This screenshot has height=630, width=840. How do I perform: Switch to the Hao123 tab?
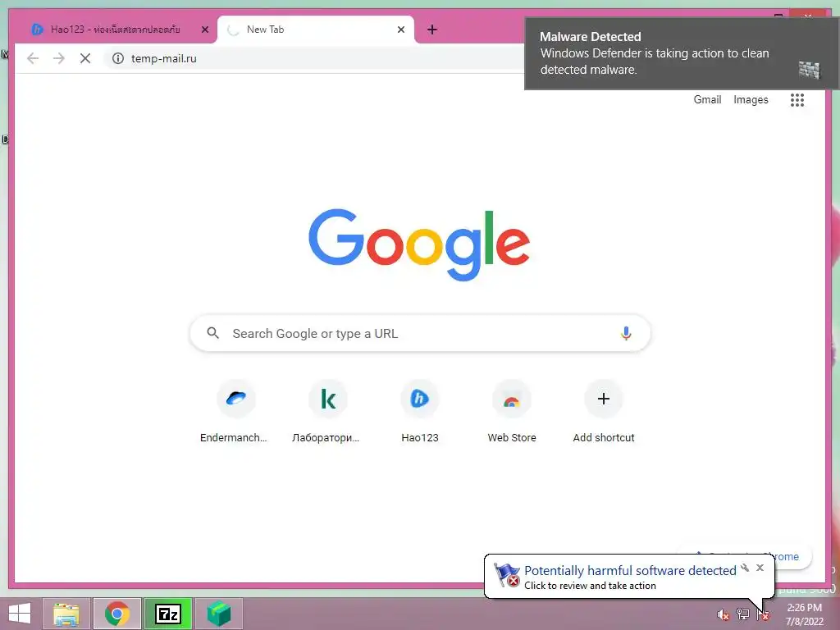pos(115,30)
